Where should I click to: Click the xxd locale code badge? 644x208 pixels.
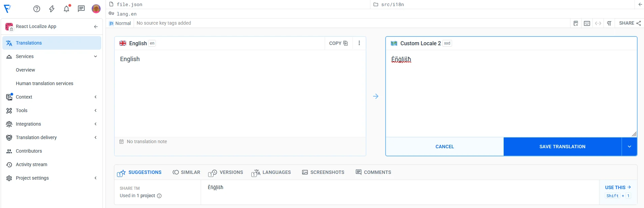(447, 43)
